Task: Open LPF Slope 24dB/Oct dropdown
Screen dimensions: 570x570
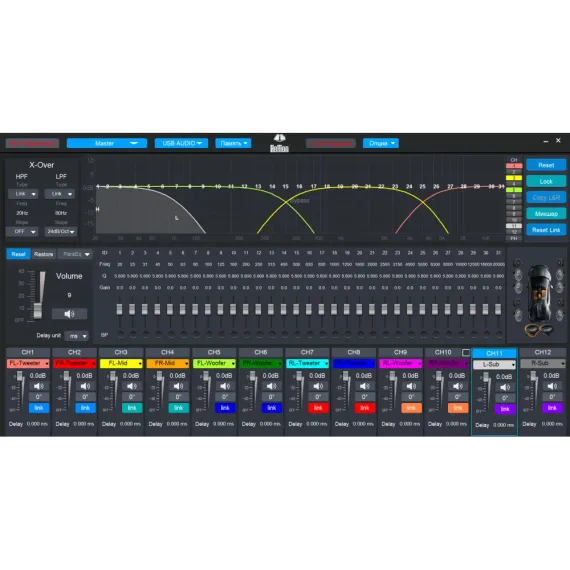Action: [61, 232]
